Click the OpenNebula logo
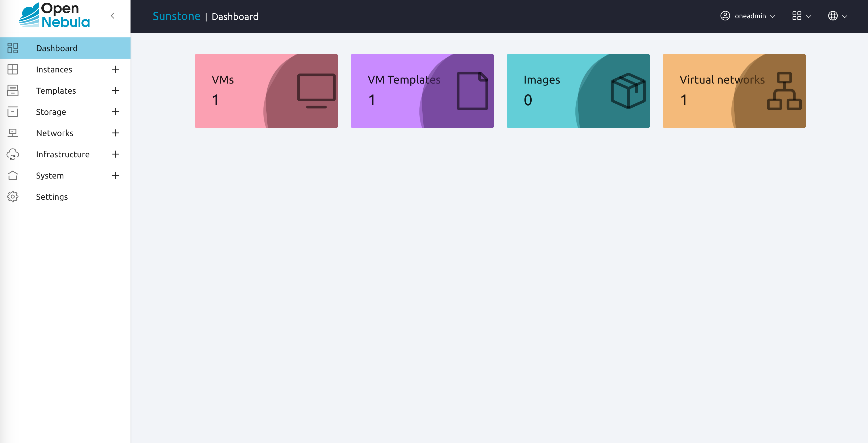 click(x=55, y=15)
